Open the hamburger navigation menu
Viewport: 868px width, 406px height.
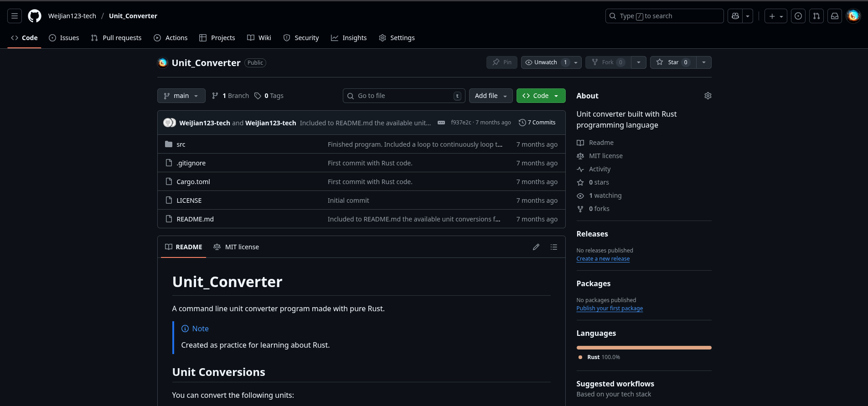[15, 16]
